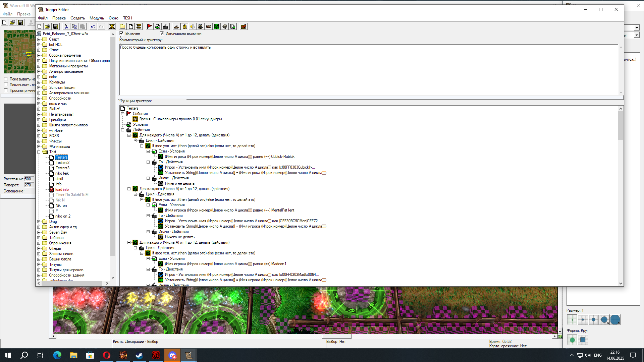Open Trigger Editor 'Файл' menu
Screen dimensions: 644x362
43,18
